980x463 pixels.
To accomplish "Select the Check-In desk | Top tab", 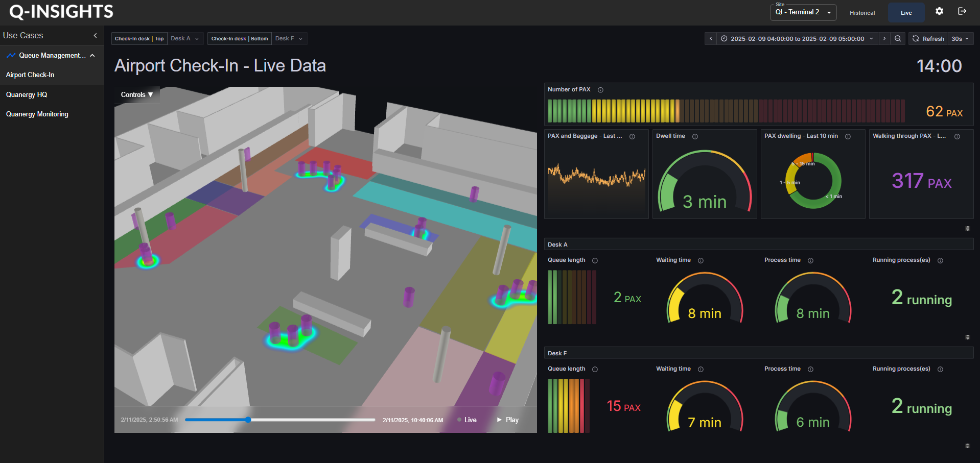I will (x=138, y=38).
